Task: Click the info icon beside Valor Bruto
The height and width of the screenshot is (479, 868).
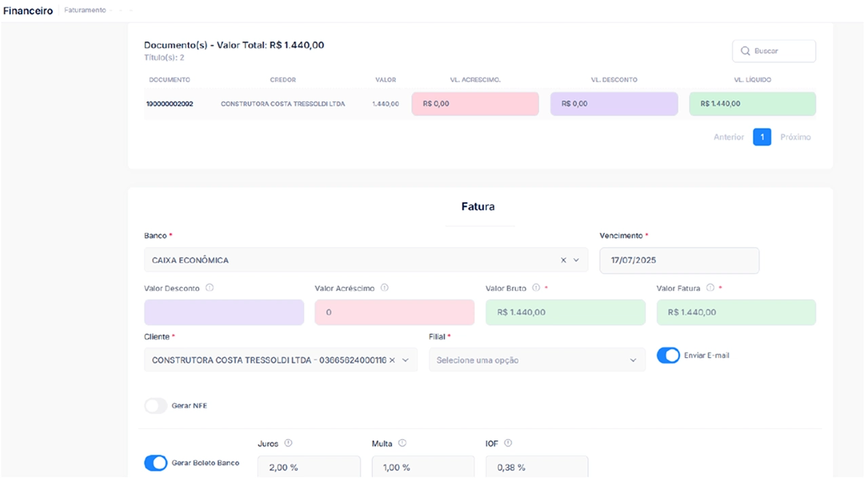Action: tap(536, 288)
